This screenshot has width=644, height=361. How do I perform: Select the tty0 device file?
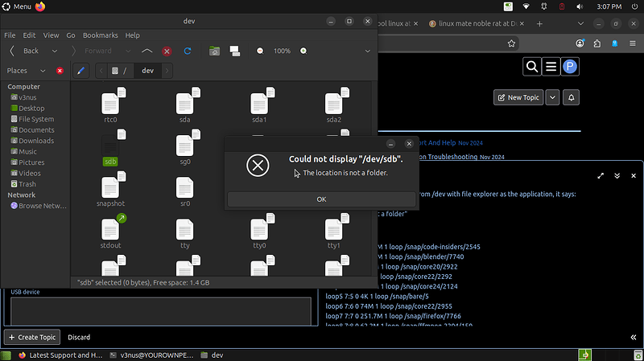tap(259, 232)
